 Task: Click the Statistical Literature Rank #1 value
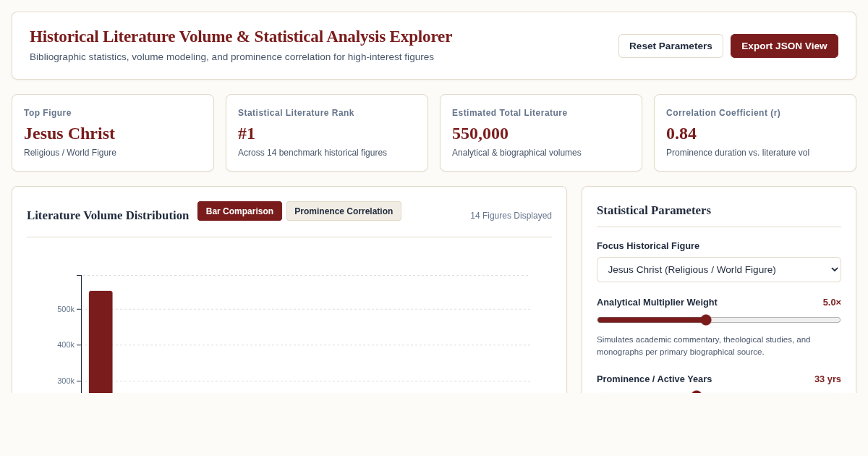(x=247, y=133)
